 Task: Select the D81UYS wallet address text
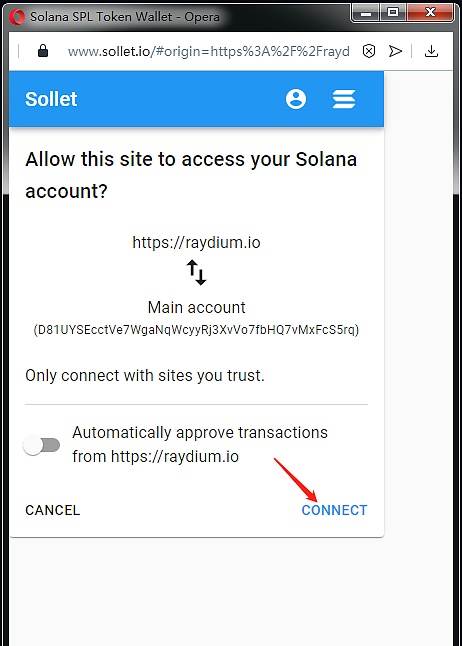(196, 330)
